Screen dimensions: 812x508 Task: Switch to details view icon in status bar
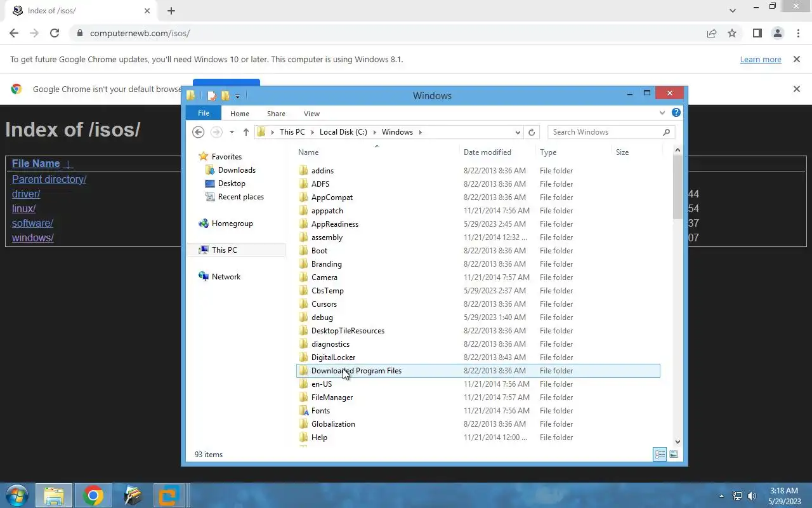[x=660, y=455]
